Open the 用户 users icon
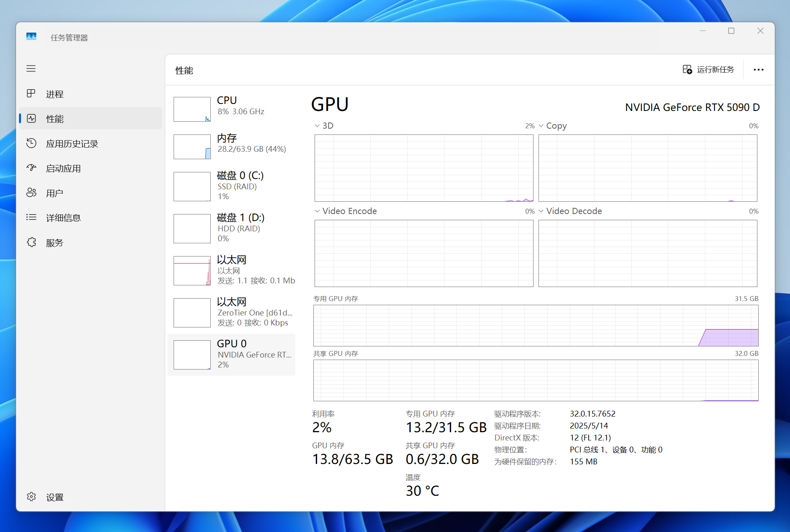This screenshot has width=790, height=532. click(x=31, y=193)
